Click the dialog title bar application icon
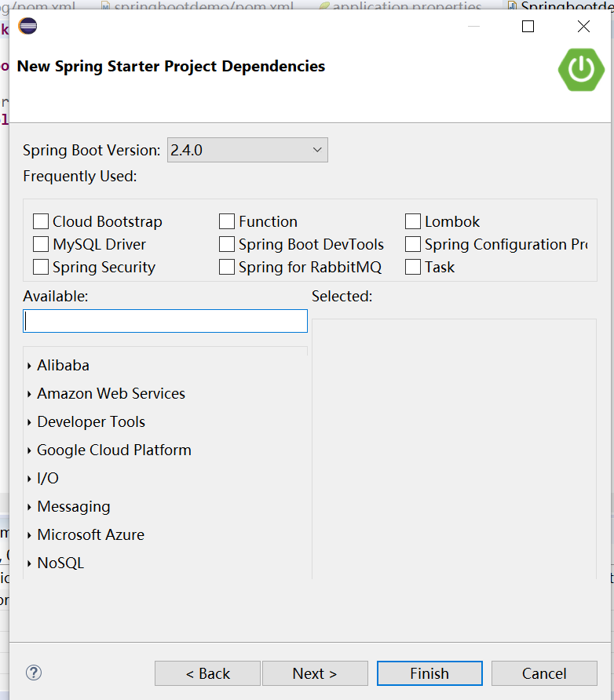The image size is (614, 700). tap(27, 26)
